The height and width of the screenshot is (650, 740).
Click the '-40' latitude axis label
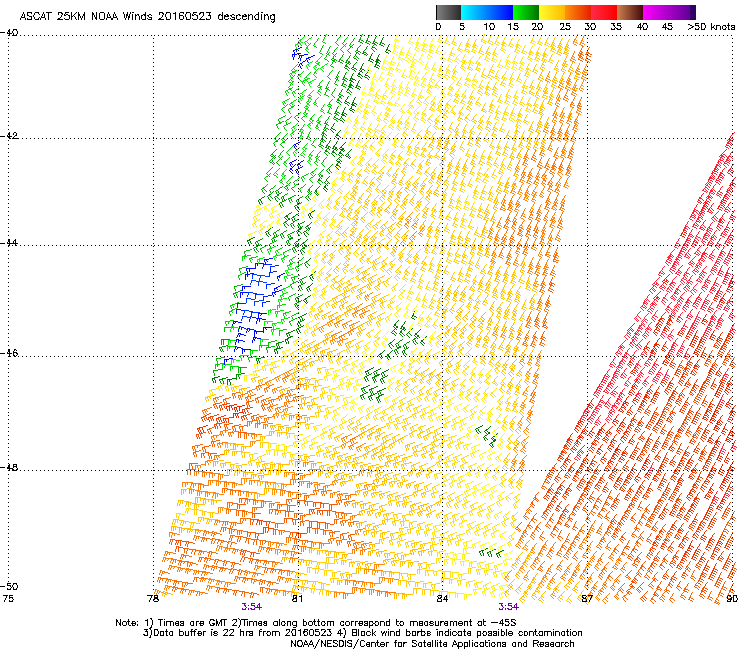pos(9,33)
